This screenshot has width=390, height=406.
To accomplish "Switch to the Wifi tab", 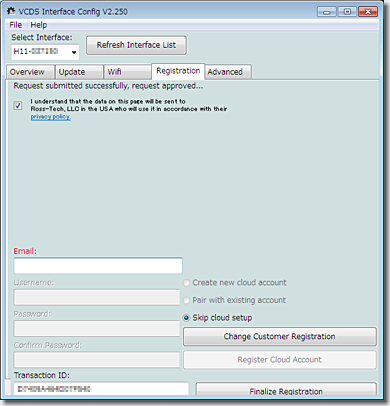I will pyautogui.click(x=127, y=72).
